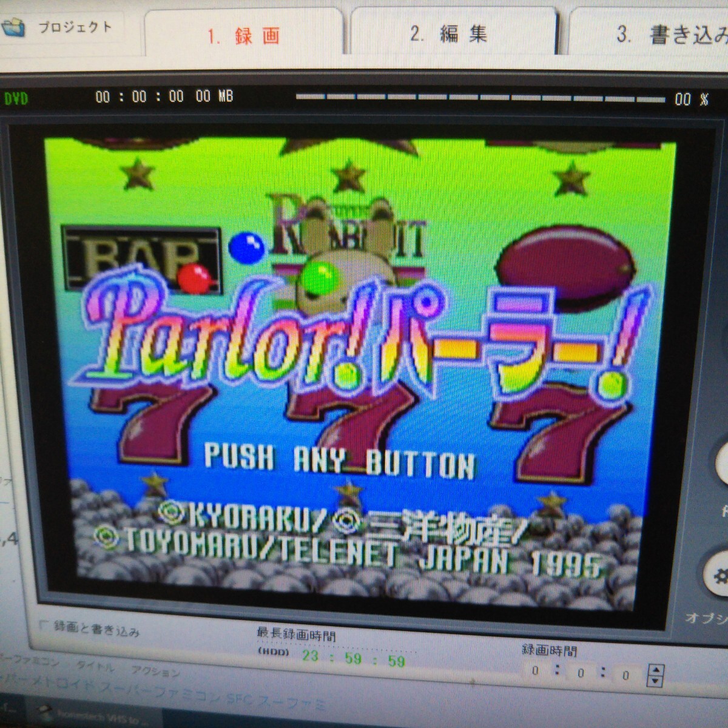
Task: Click the 録画時間 label
Action: pyautogui.click(x=549, y=650)
